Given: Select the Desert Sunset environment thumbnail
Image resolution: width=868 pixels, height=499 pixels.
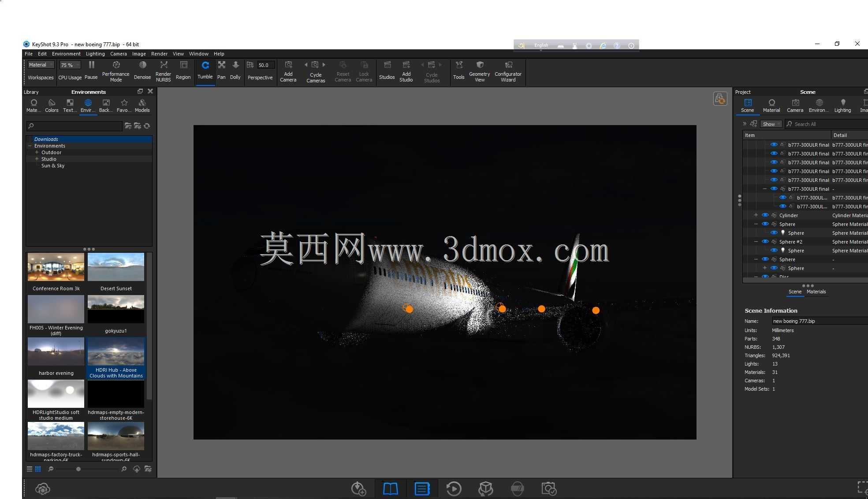Looking at the screenshot, I should click(x=116, y=267).
